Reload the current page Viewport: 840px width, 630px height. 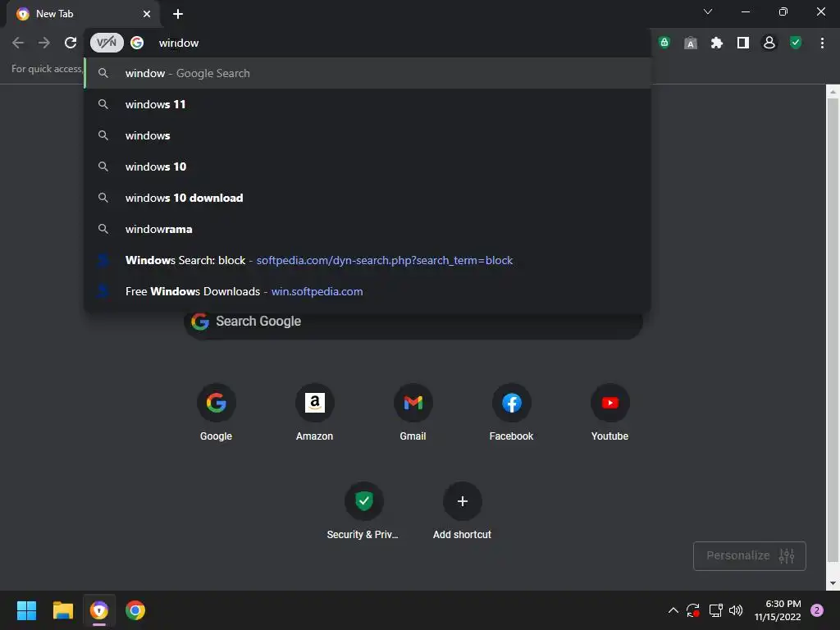point(71,43)
